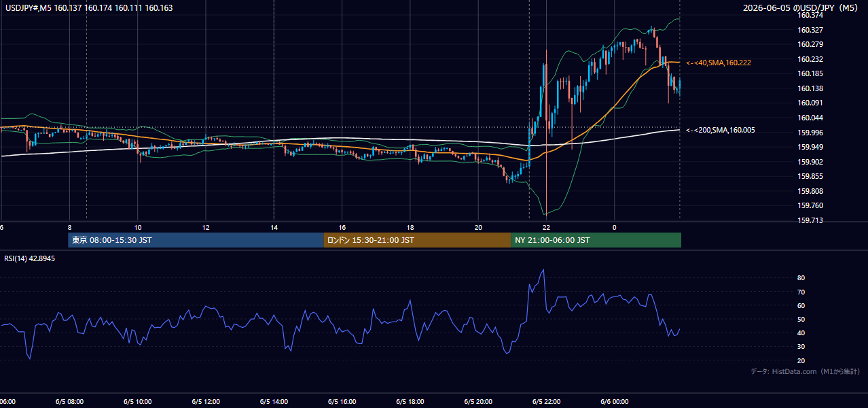Image resolution: width=868 pixels, height=408 pixels.
Task: Click RSI axis level 30
Action: [801, 347]
